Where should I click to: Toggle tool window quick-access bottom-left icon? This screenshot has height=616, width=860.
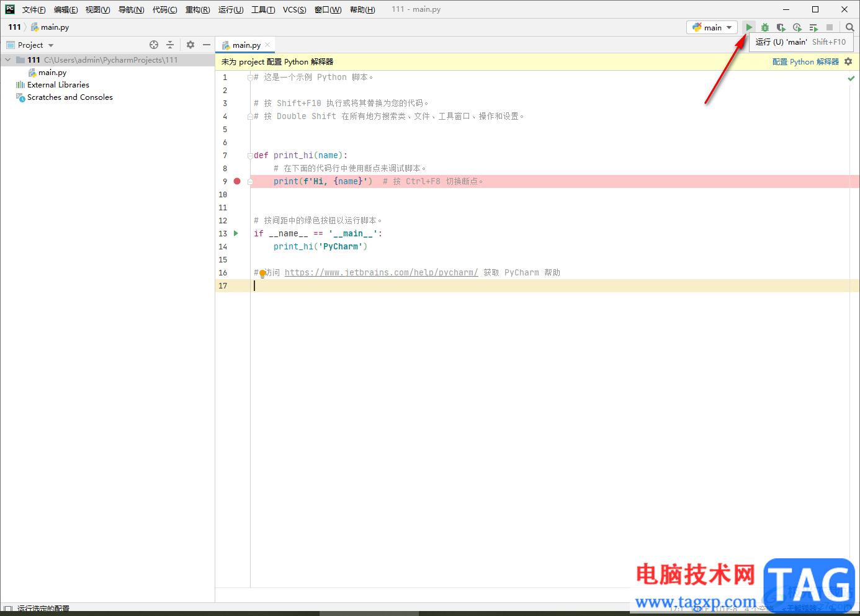pyautogui.click(x=8, y=609)
